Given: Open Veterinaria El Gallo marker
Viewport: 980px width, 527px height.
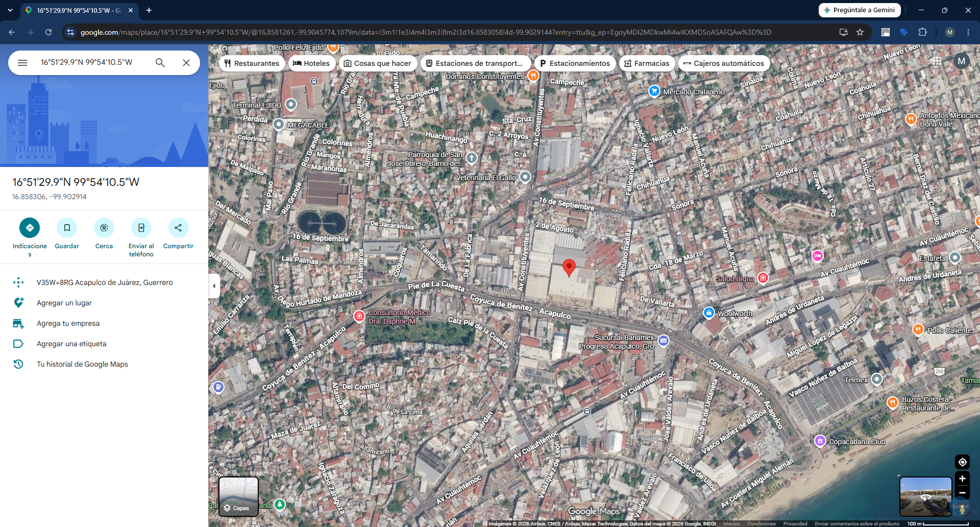Looking at the screenshot, I should 525,177.
